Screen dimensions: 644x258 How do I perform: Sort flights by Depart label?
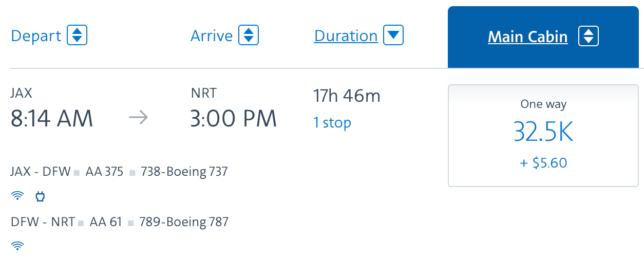click(x=36, y=36)
